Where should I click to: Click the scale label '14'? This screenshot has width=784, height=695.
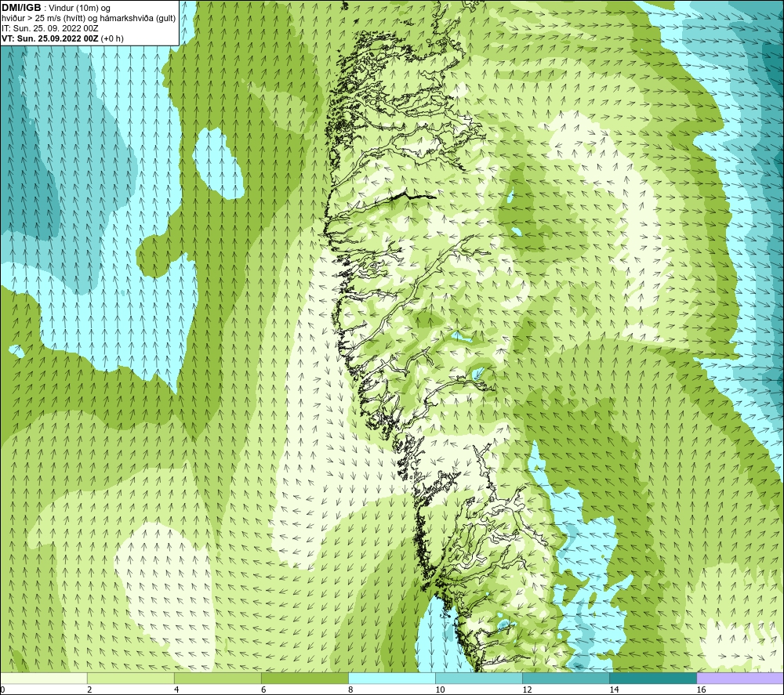[614, 690]
